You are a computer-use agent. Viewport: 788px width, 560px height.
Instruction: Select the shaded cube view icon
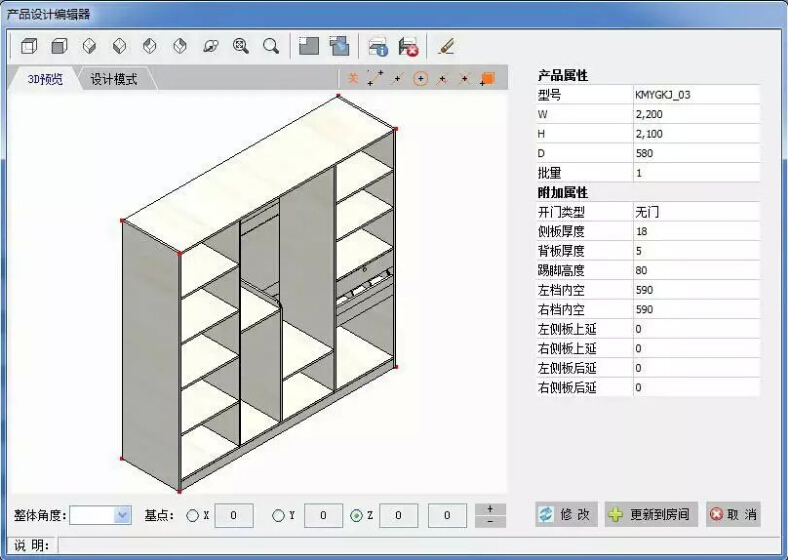pyautogui.click(x=59, y=46)
